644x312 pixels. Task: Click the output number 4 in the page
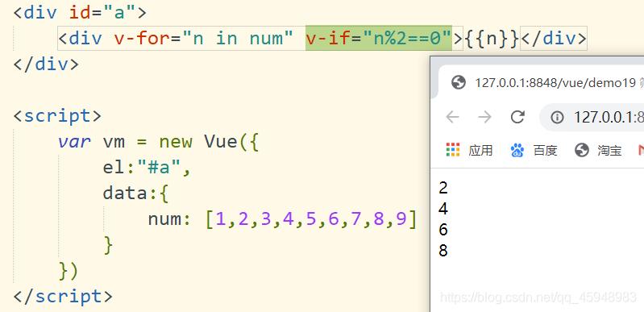[442, 209]
